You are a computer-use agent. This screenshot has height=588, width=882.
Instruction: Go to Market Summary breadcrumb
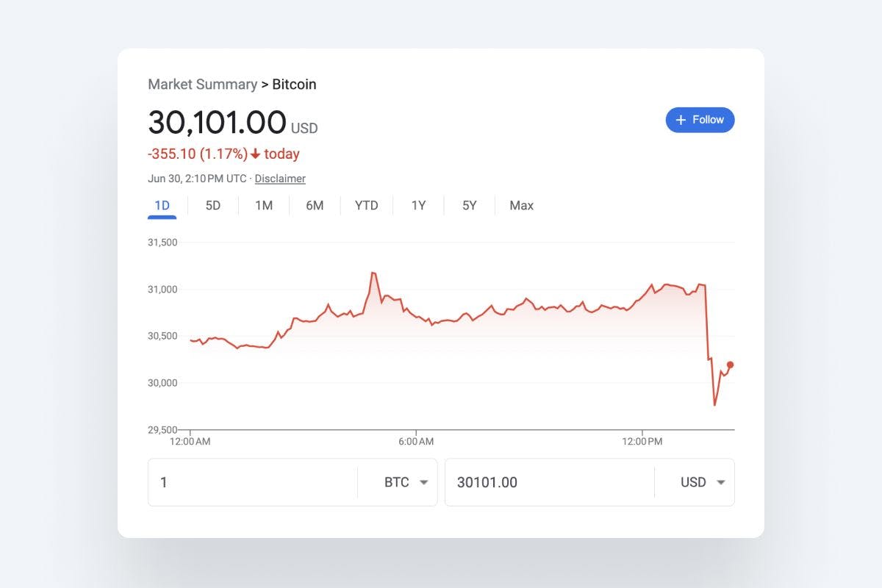pyautogui.click(x=202, y=85)
